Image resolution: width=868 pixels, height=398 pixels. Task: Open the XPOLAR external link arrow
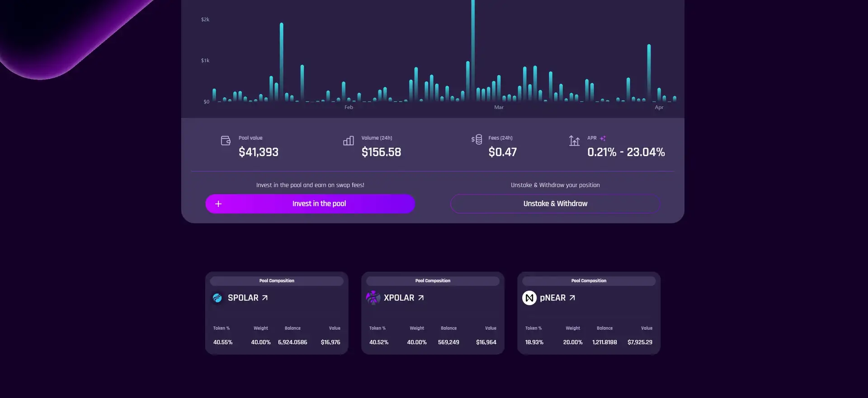tap(421, 298)
